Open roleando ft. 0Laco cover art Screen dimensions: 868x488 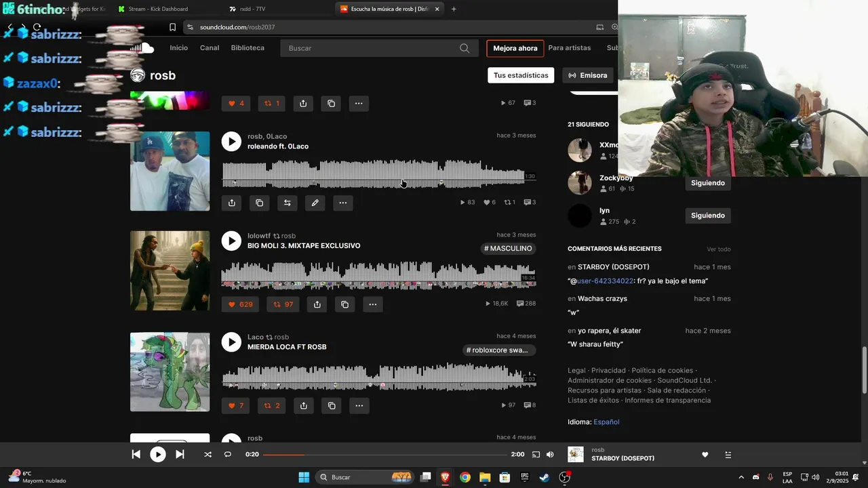pos(170,171)
